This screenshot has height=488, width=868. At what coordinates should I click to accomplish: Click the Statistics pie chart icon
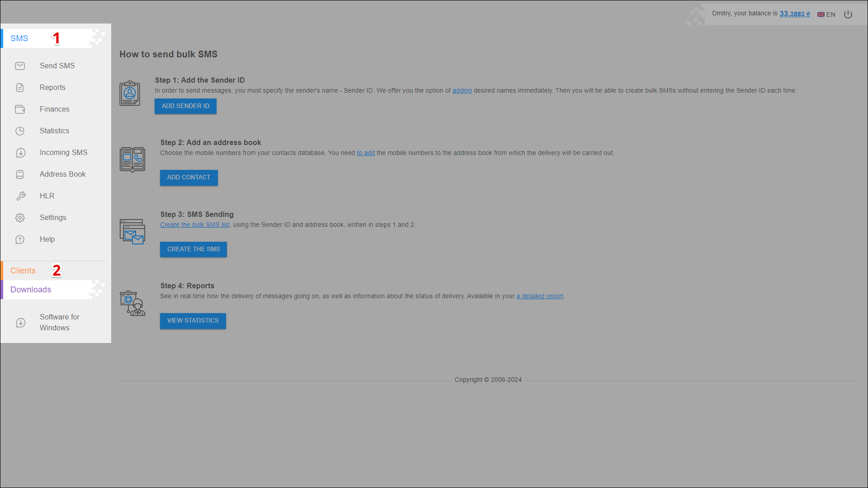(20, 131)
